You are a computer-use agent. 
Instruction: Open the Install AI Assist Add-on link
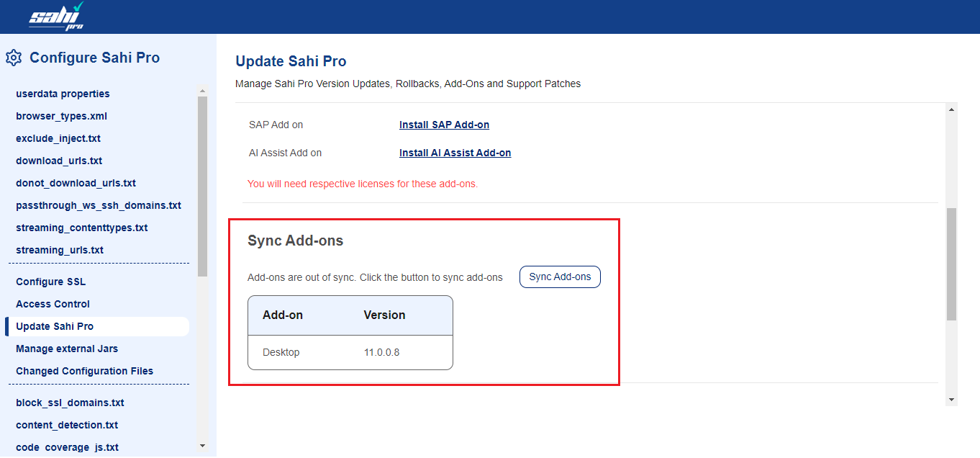tap(455, 153)
